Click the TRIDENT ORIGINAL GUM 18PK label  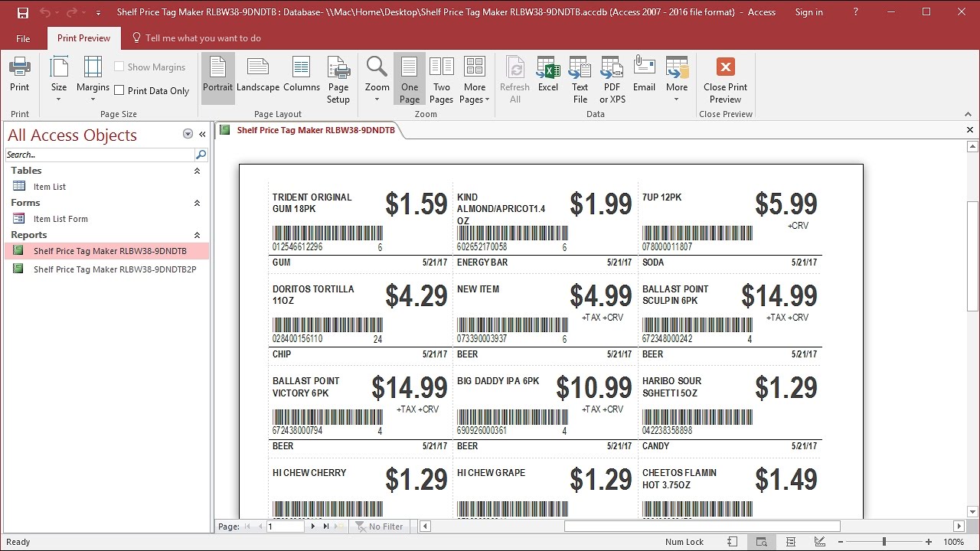coord(312,203)
